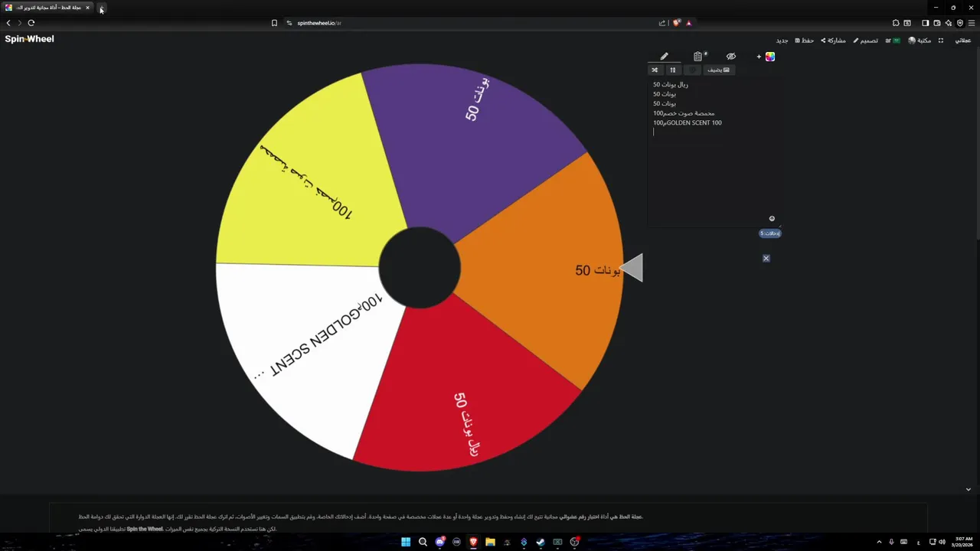Reload the page
Viewport: 980px width, 551px height.
31,23
